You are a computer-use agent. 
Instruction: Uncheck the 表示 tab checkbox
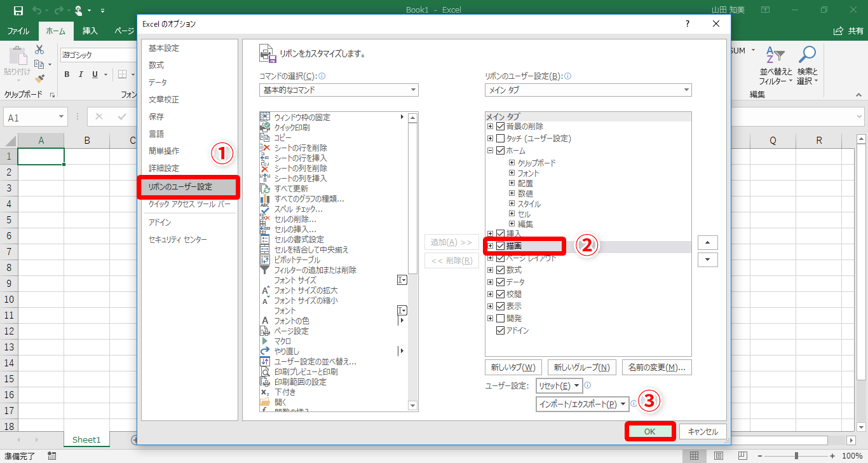pos(500,307)
